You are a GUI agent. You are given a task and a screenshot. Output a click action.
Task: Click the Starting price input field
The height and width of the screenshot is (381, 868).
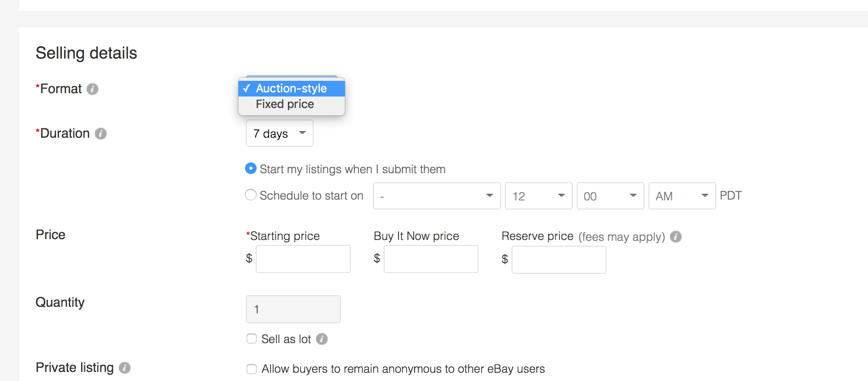302,259
